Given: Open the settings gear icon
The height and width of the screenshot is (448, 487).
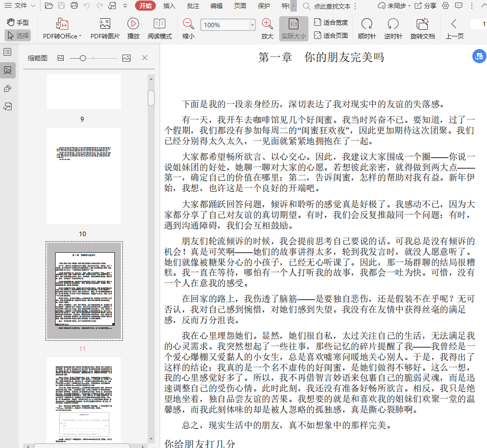Looking at the screenshot, I should point(446,6).
